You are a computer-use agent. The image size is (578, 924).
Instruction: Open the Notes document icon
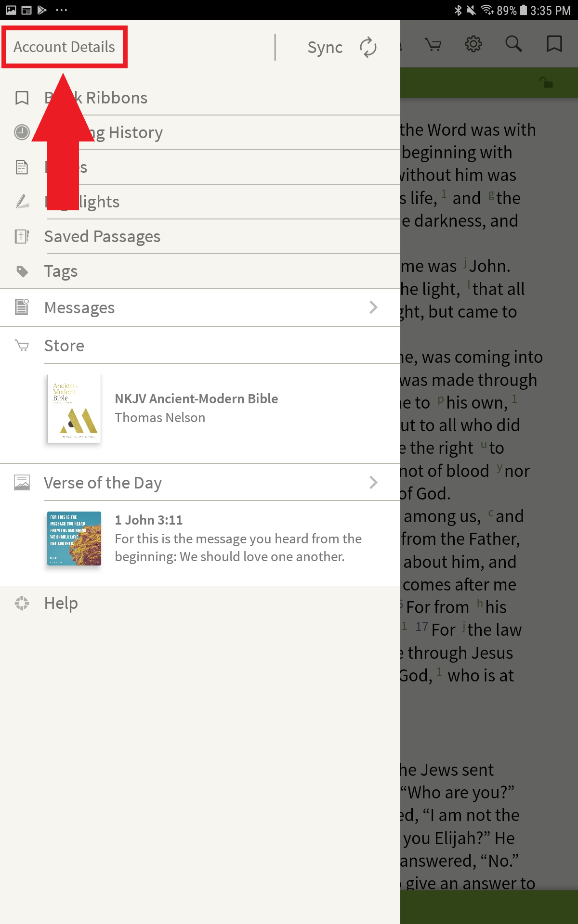pos(22,167)
